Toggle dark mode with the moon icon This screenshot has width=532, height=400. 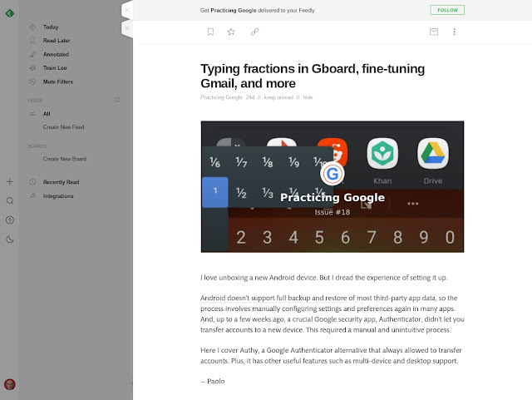(10, 240)
